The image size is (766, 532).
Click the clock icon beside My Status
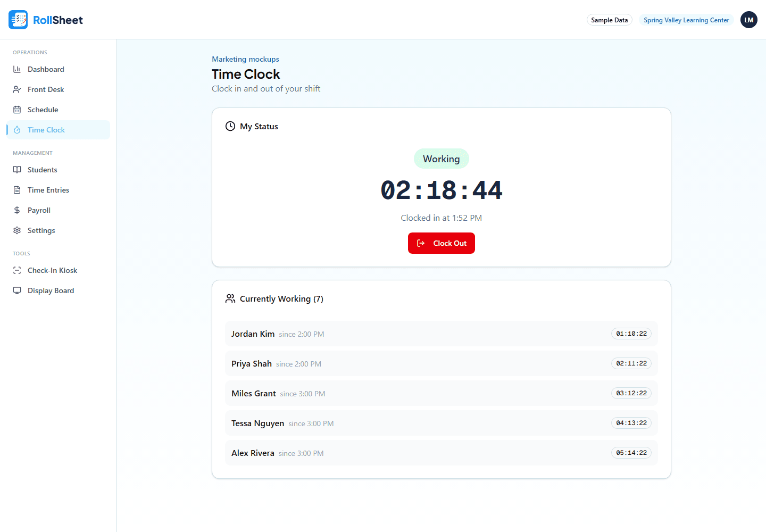[230, 126]
